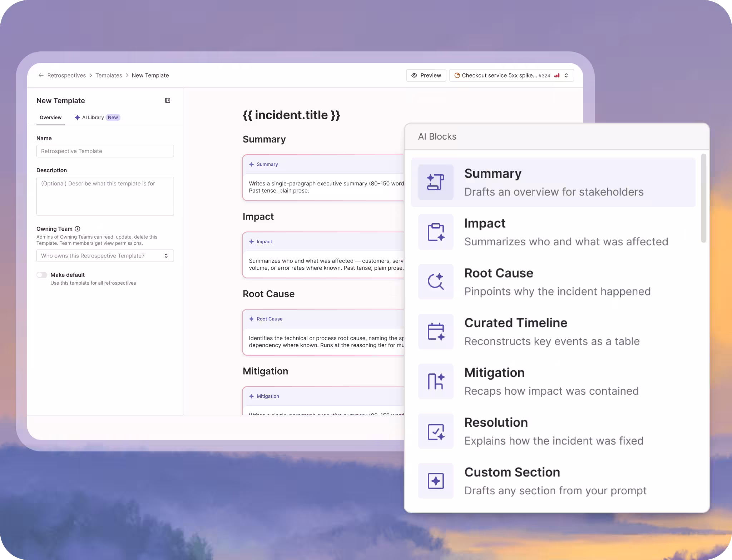Open the Checkout service incident selector

511,75
